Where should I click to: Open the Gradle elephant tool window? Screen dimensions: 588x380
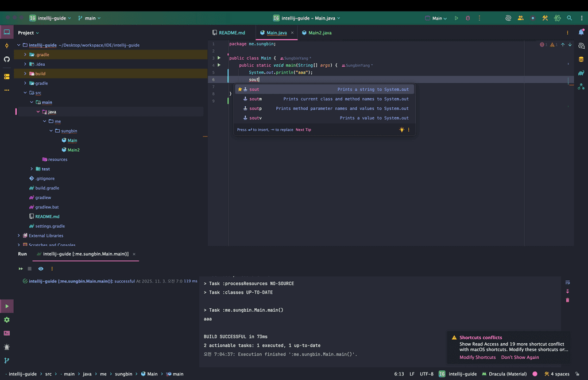tap(581, 73)
